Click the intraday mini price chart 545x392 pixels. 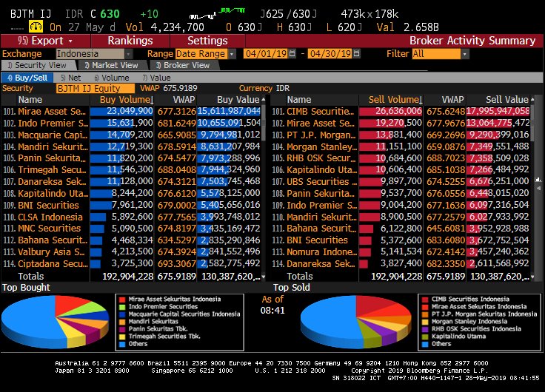click(x=217, y=13)
